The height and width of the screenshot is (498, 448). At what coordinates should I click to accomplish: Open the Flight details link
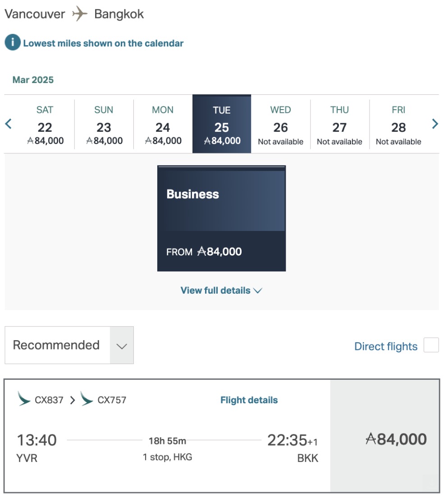pyautogui.click(x=249, y=399)
